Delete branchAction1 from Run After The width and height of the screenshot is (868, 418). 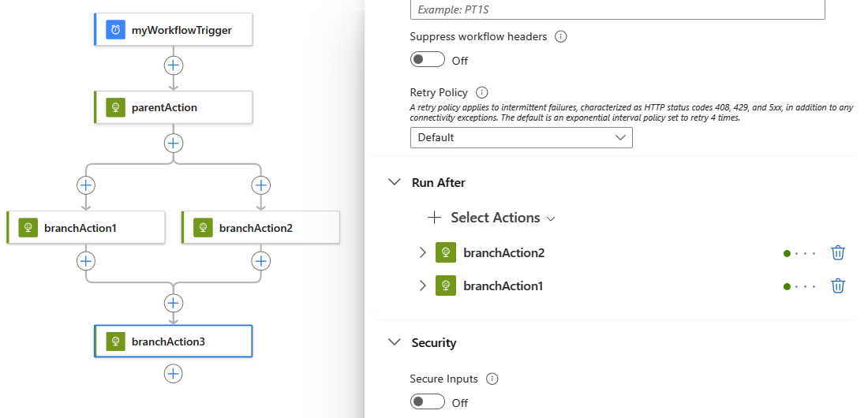click(838, 286)
